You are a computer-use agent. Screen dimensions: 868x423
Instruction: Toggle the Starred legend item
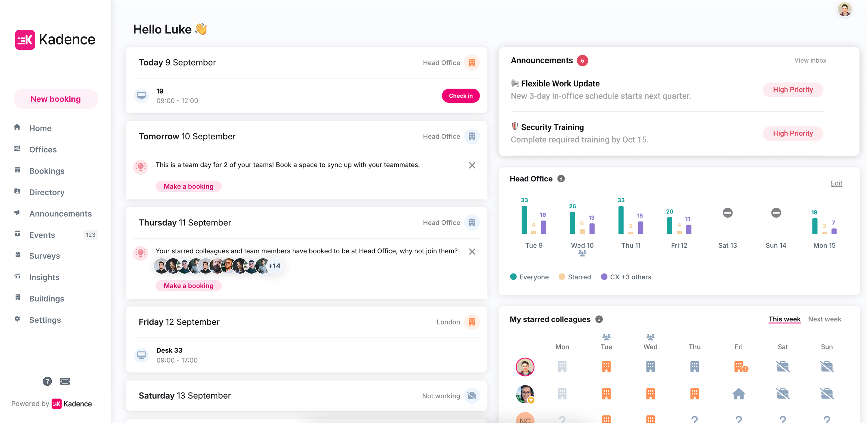[x=575, y=277]
